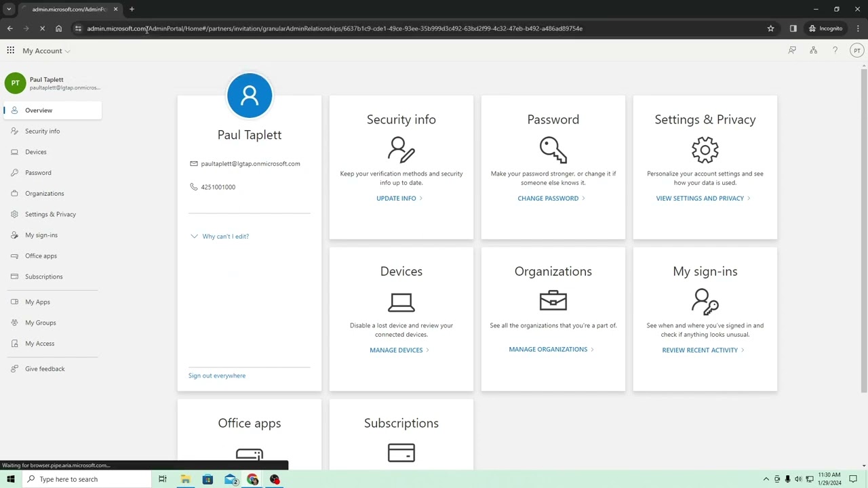The height and width of the screenshot is (488, 868).
Task: Click REVIEW RECENT ACTIVITY link
Action: coord(703,350)
